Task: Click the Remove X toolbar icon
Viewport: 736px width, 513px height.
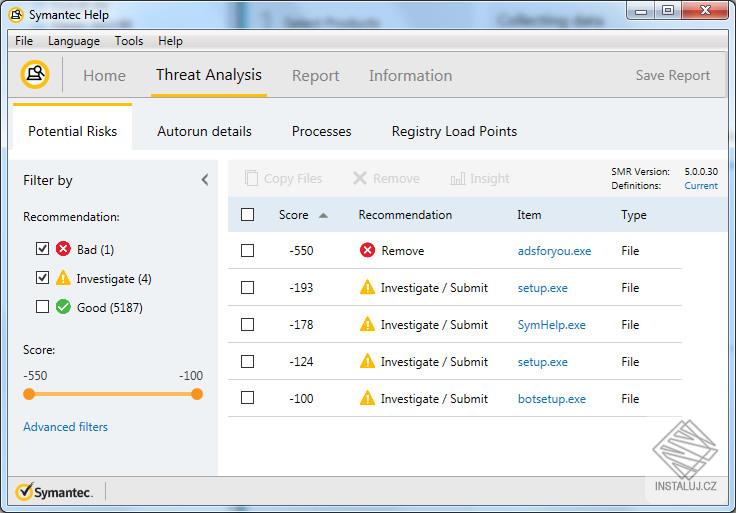Action: coord(360,179)
